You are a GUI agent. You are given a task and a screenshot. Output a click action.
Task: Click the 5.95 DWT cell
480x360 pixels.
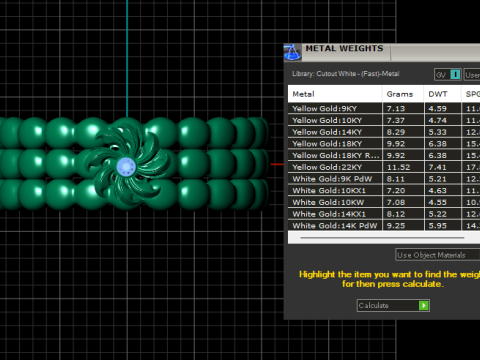[x=443, y=225]
